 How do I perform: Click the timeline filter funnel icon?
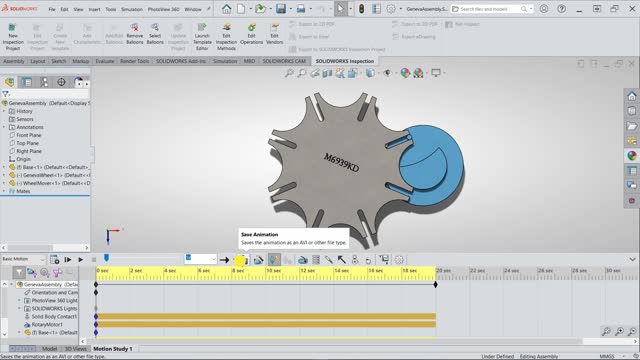[x=19, y=272]
